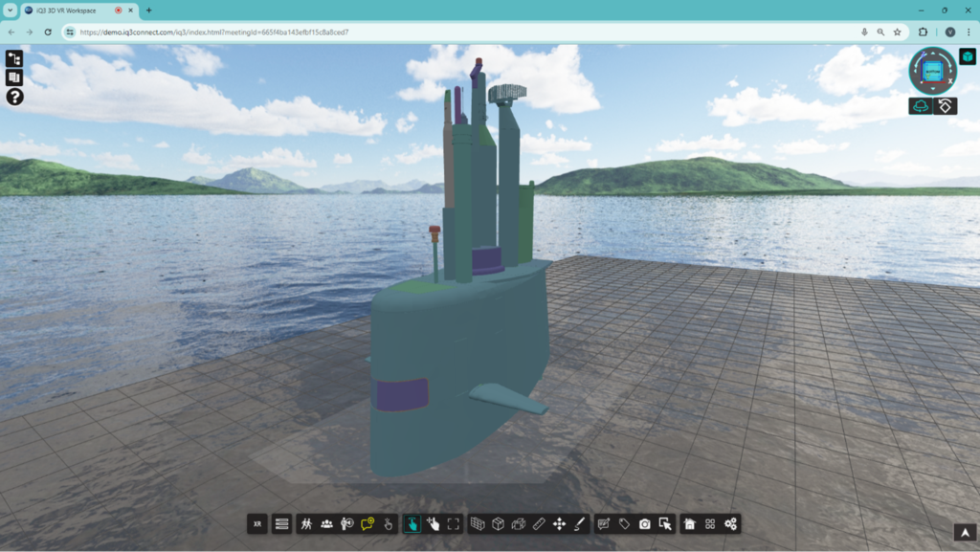Viewport: 980px width, 552px height.
Task: Open the documents panel icon
Action: click(14, 77)
